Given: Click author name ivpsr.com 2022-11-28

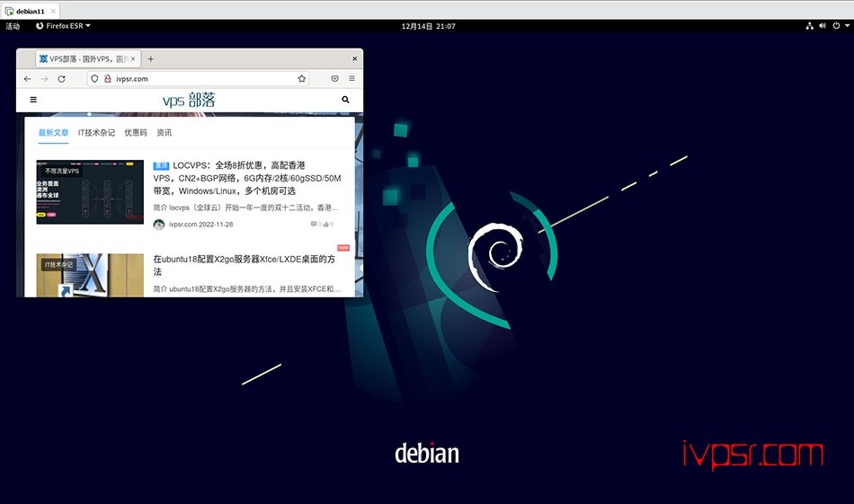Looking at the screenshot, I should pyautogui.click(x=201, y=225).
